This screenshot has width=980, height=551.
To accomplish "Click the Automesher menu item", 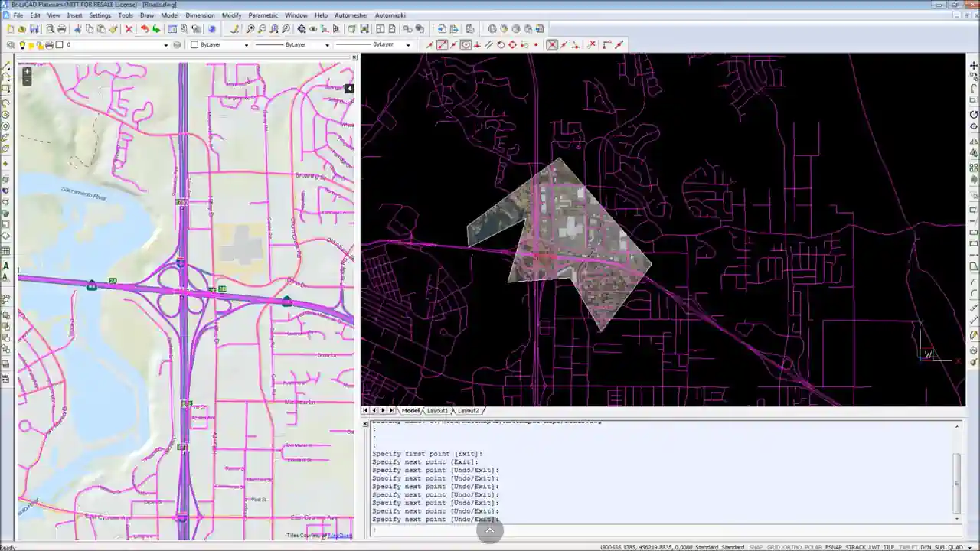I will point(351,15).
